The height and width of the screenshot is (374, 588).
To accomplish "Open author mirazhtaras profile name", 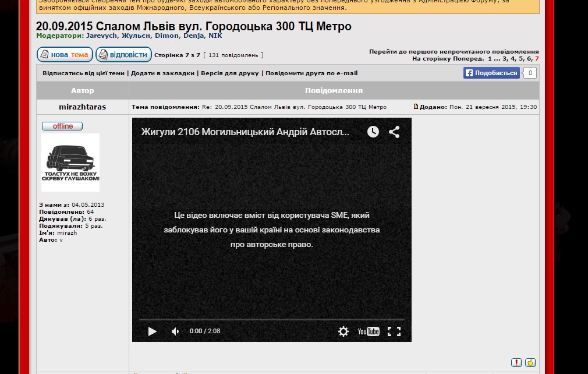I will [x=83, y=107].
